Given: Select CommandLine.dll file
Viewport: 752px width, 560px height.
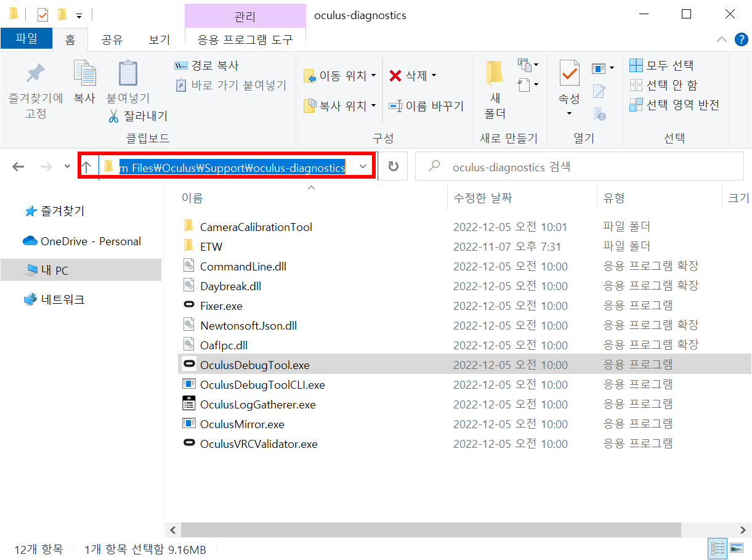Looking at the screenshot, I should 243,266.
